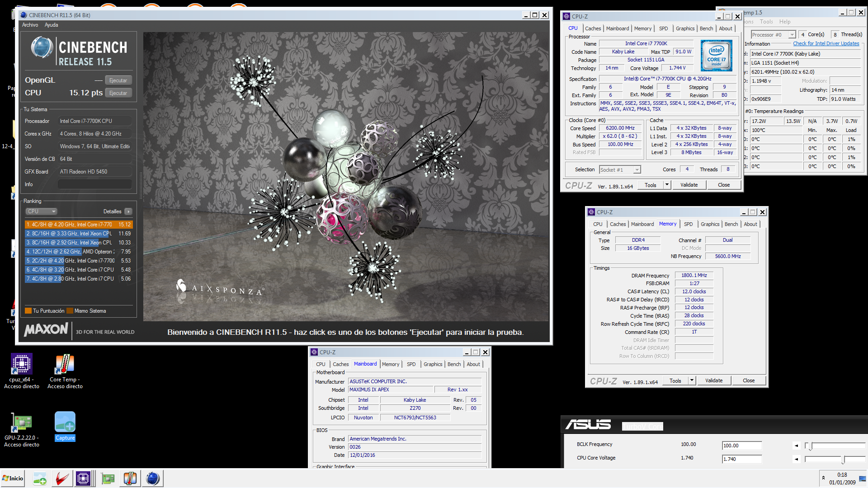Run the CPU test with Ejecutar

118,93
